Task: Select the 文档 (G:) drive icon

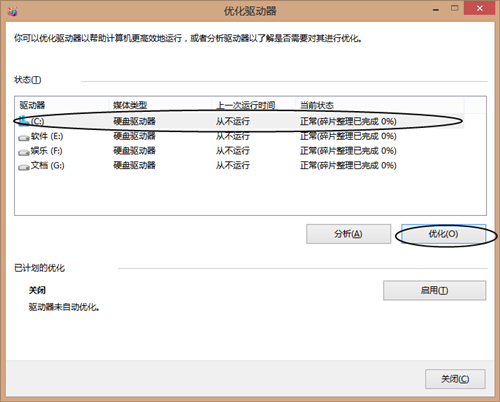Action: (24, 166)
